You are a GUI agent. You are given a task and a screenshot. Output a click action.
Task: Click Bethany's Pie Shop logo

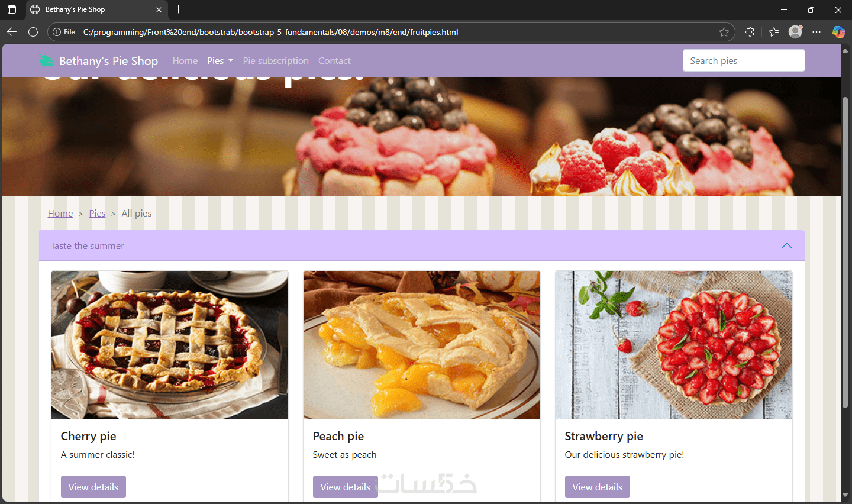point(98,60)
